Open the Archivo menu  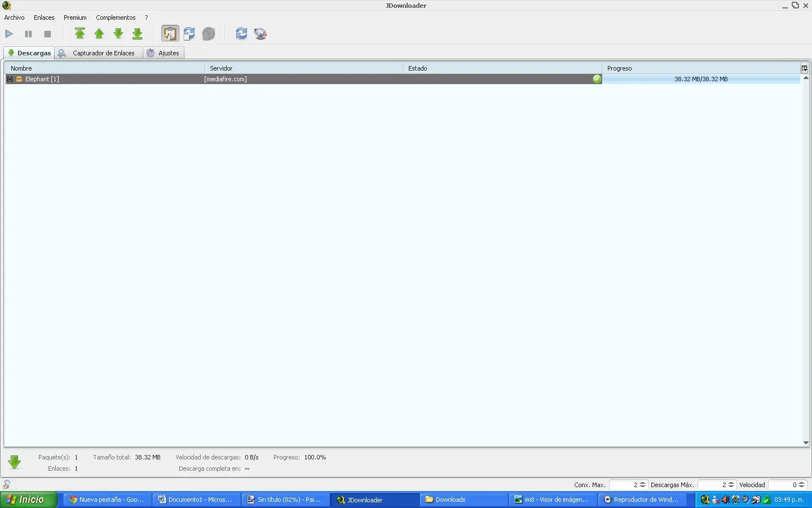[x=14, y=17]
